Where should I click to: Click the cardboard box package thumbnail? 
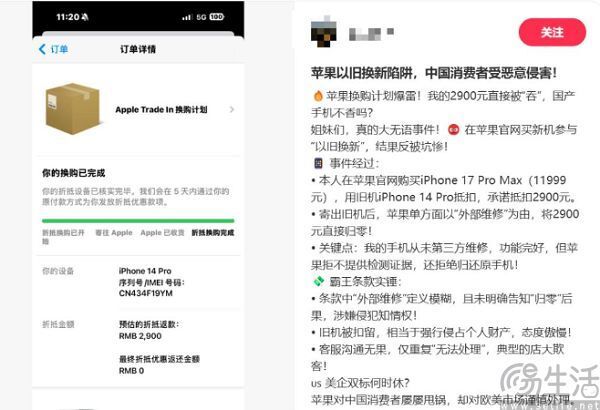(x=73, y=109)
